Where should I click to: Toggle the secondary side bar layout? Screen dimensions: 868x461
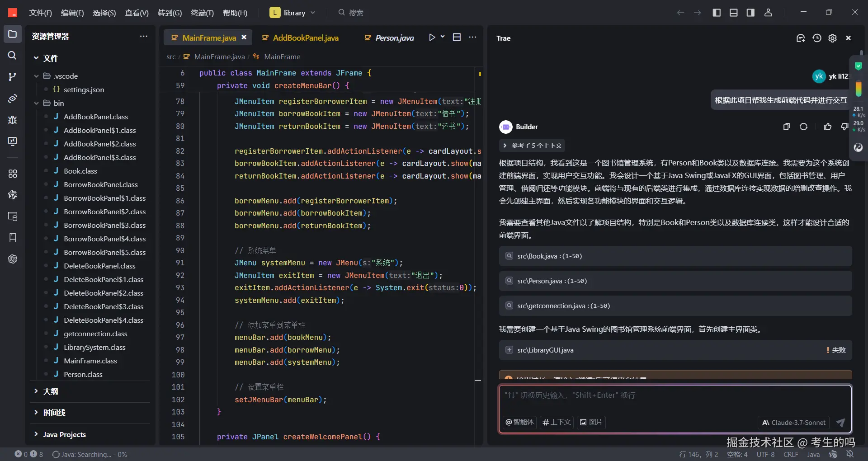coord(750,13)
